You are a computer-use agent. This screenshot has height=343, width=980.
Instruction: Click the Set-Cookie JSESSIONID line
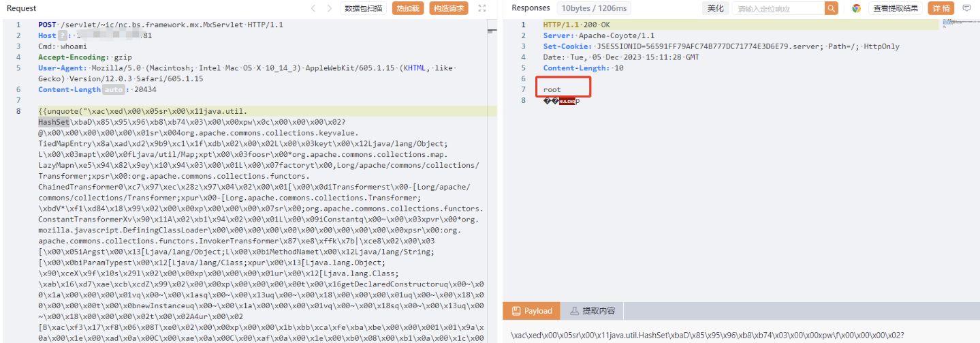pyautogui.click(x=721, y=46)
